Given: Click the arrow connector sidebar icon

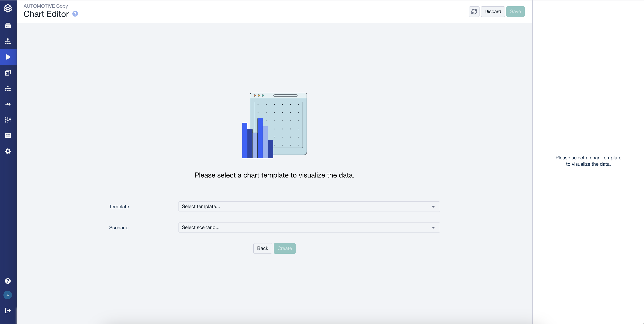Looking at the screenshot, I should [x=8, y=104].
